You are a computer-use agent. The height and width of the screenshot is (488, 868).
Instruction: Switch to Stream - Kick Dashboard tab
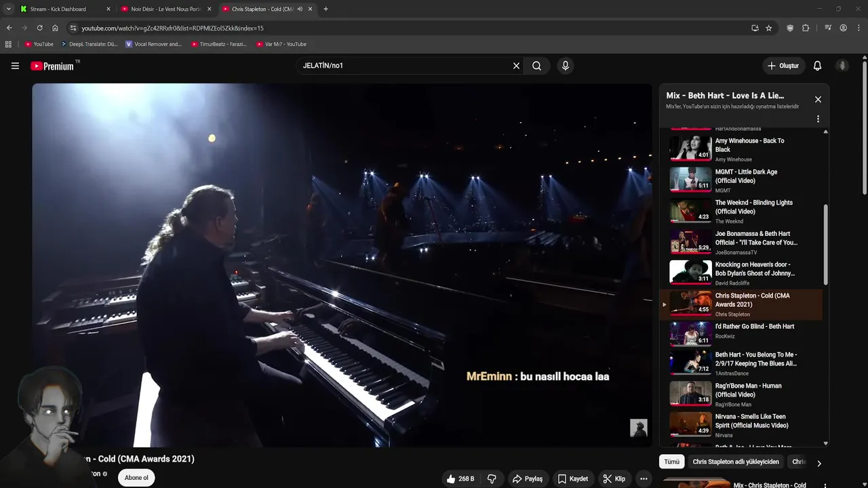point(64,9)
